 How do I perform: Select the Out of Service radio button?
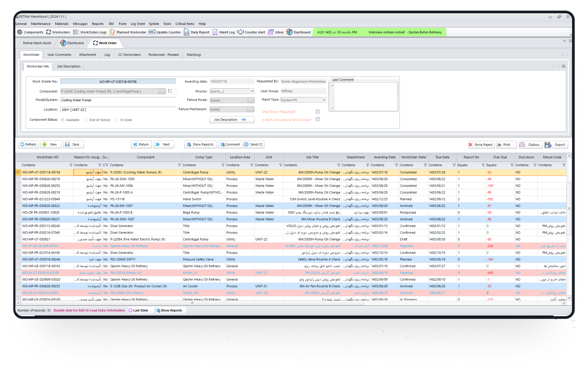[86, 120]
